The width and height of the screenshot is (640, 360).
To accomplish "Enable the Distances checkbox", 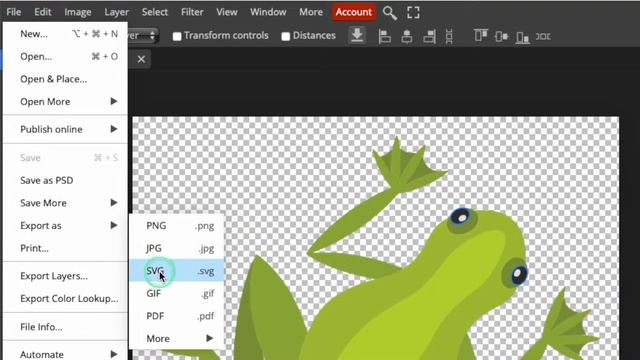I will pyautogui.click(x=285, y=36).
